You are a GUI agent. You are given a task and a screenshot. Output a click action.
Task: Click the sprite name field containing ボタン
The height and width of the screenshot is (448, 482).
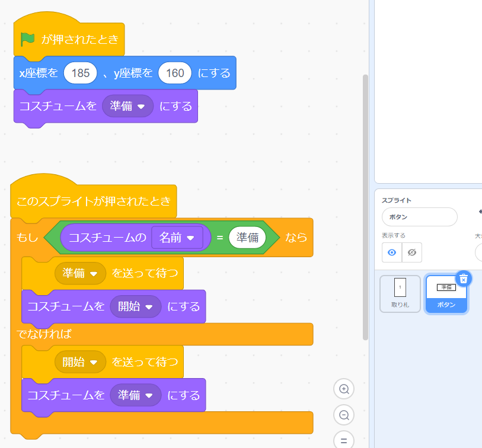(419, 217)
